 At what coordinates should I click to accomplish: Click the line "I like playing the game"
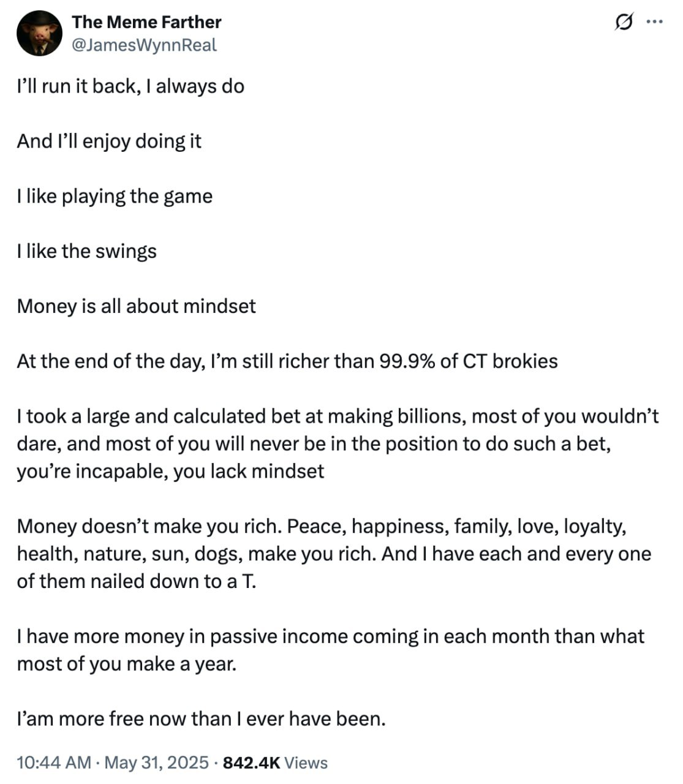115,197
